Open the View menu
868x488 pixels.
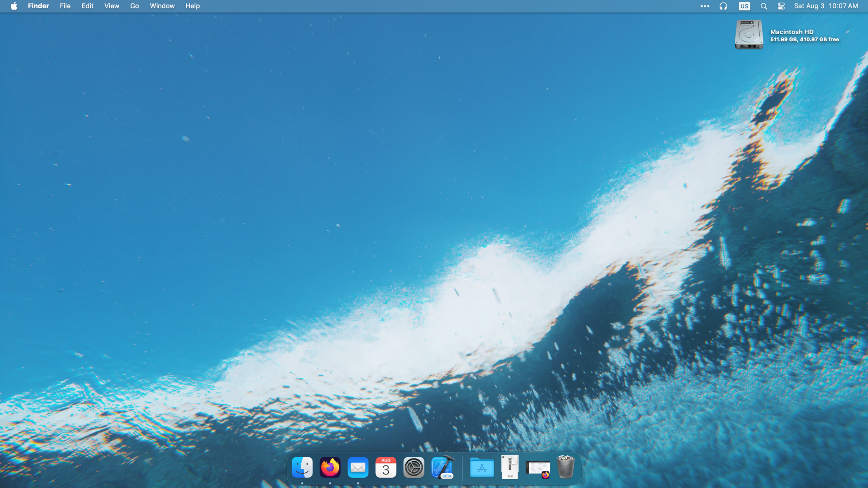click(x=112, y=6)
